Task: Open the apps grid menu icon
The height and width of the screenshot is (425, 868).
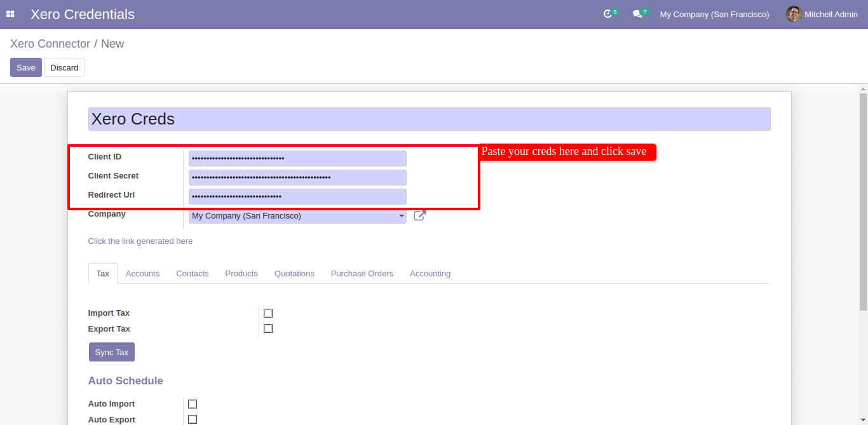Action: [x=10, y=14]
